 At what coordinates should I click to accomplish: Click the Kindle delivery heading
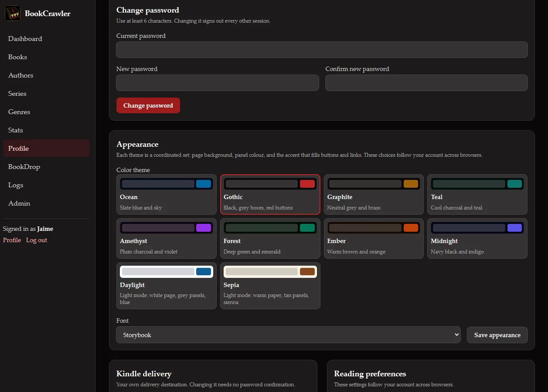click(x=144, y=374)
